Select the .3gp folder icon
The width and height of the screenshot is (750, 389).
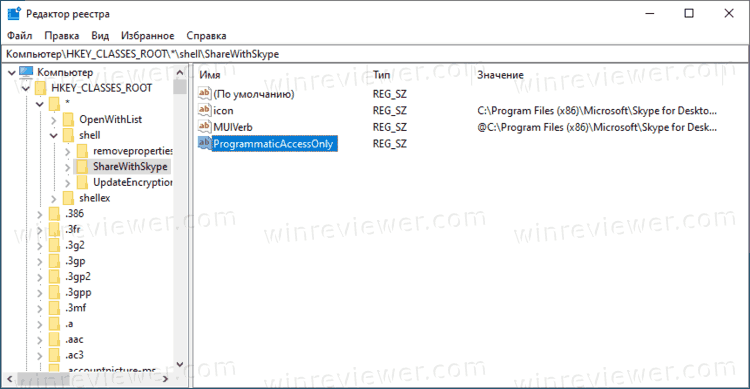pyautogui.click(x=55, y=261)
